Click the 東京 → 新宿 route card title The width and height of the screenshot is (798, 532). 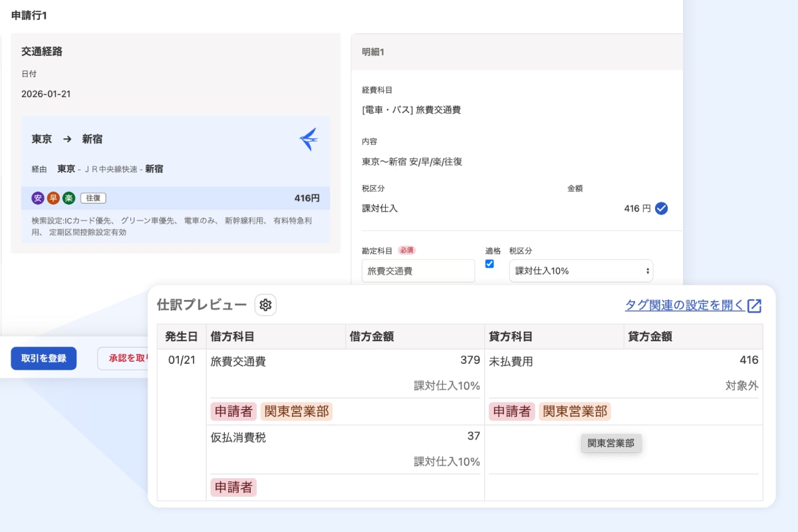67,140
